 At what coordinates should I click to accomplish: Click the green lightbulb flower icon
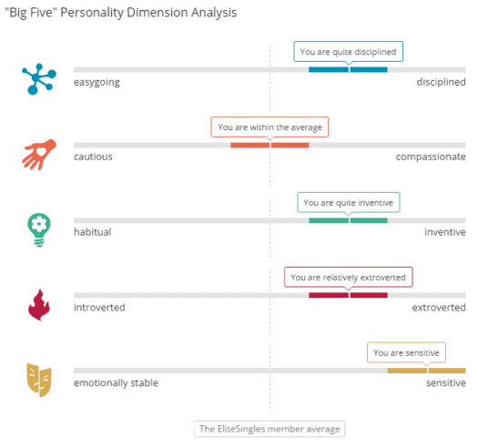[39, 229]
